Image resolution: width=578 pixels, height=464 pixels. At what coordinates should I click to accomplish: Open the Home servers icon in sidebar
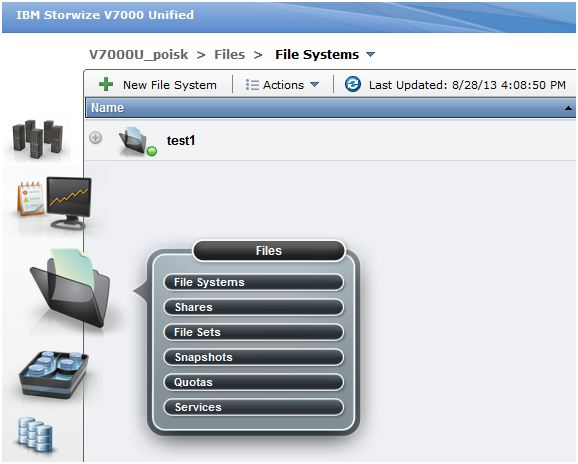[38, 139]
